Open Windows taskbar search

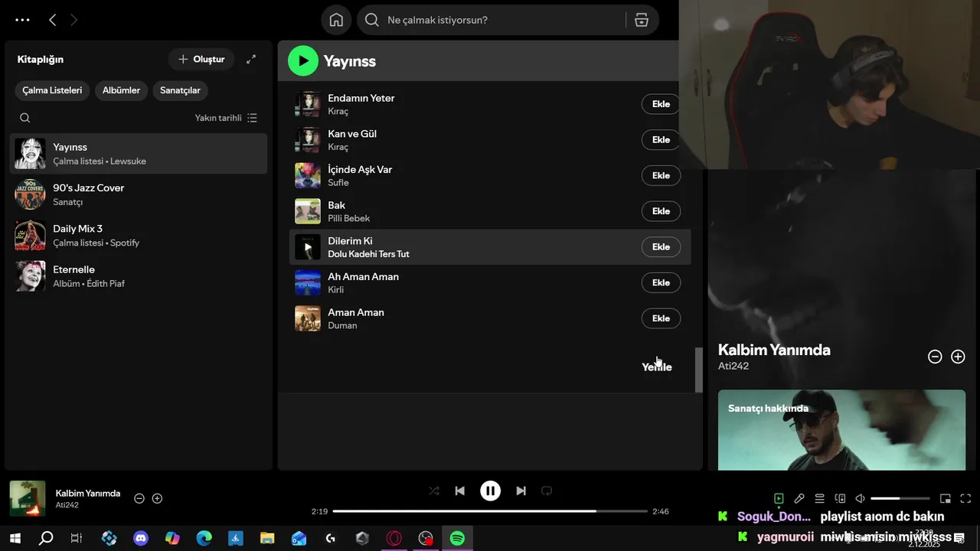[x=46, y=538]
